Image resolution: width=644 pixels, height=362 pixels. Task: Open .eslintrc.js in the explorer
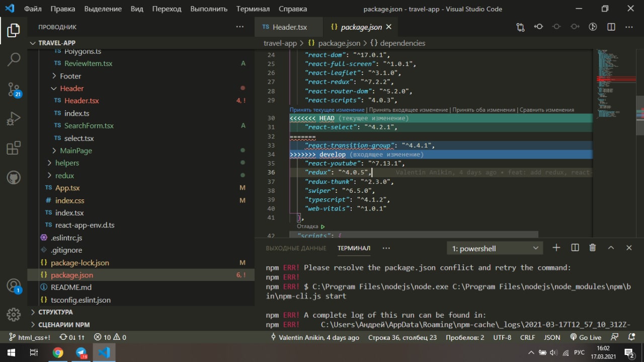click(66, 238)
